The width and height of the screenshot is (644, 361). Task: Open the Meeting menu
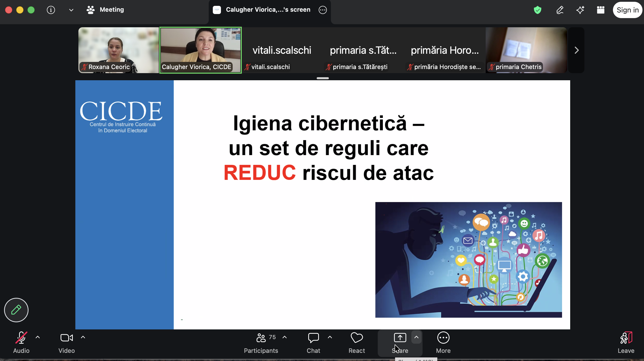pos(105,10)
